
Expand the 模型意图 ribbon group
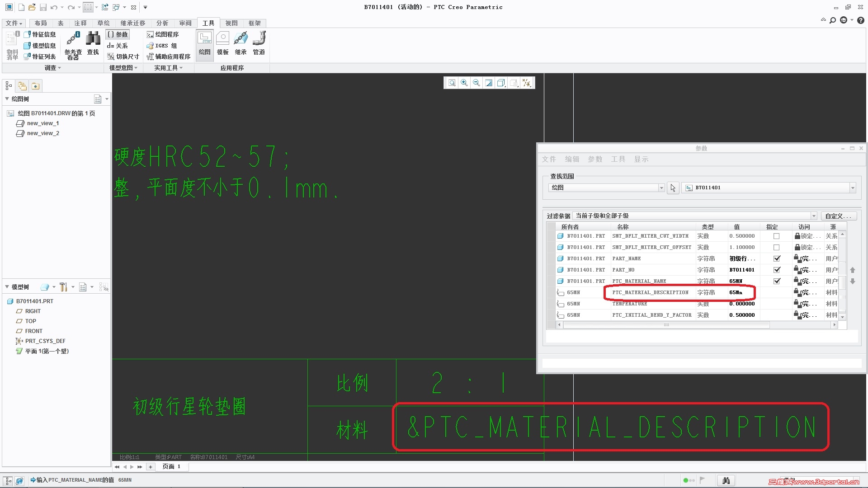coord(123,68)
